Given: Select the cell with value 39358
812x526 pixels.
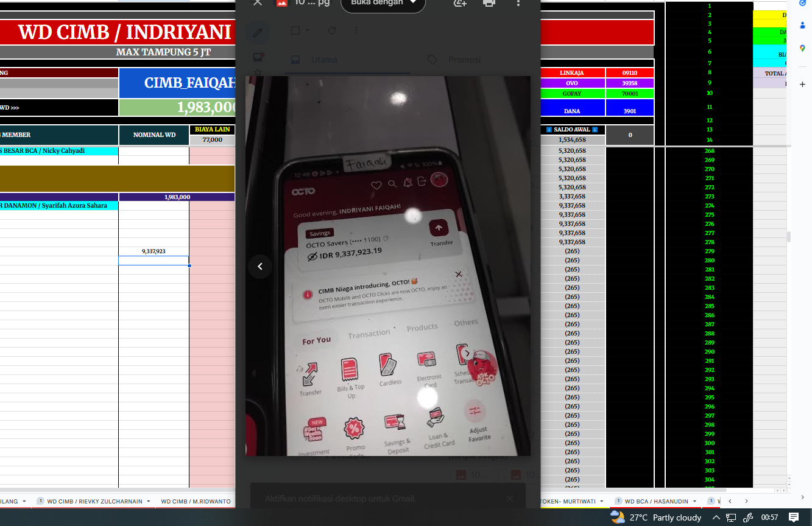Looking at the screenshot, I should tap(630, 83).
